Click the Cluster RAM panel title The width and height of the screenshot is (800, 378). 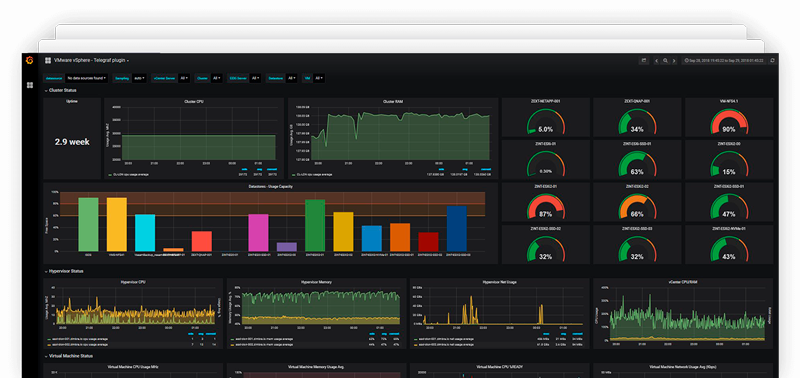(393, 102)
